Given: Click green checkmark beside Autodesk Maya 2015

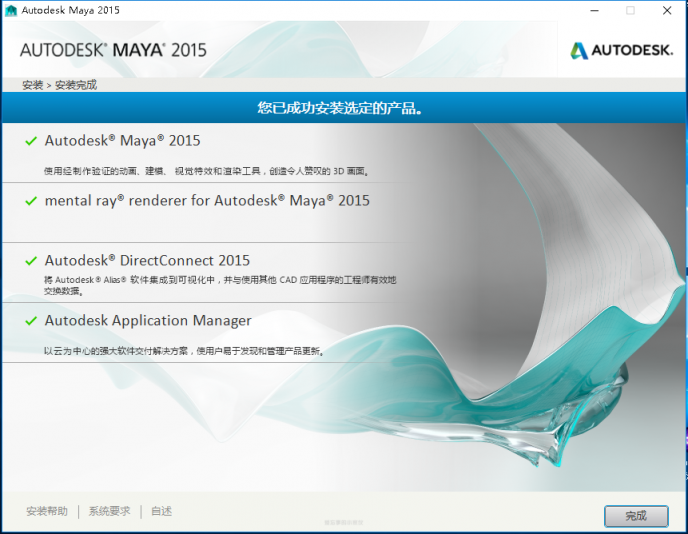Looking at the screenshot, I should pos(31,141).
